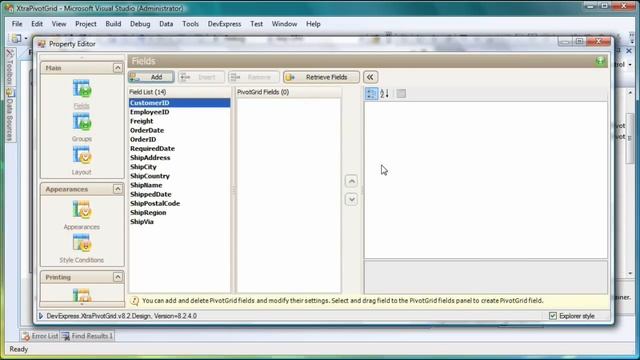This screenshot has width=640, height=360.
Task: Select ShipCity in the field list
Action: [180, 167]
